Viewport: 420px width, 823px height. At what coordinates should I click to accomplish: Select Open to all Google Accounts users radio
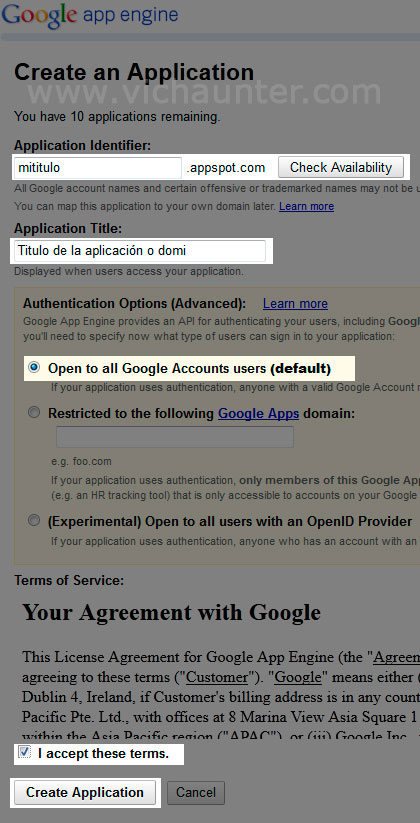[x=34, y=368]
